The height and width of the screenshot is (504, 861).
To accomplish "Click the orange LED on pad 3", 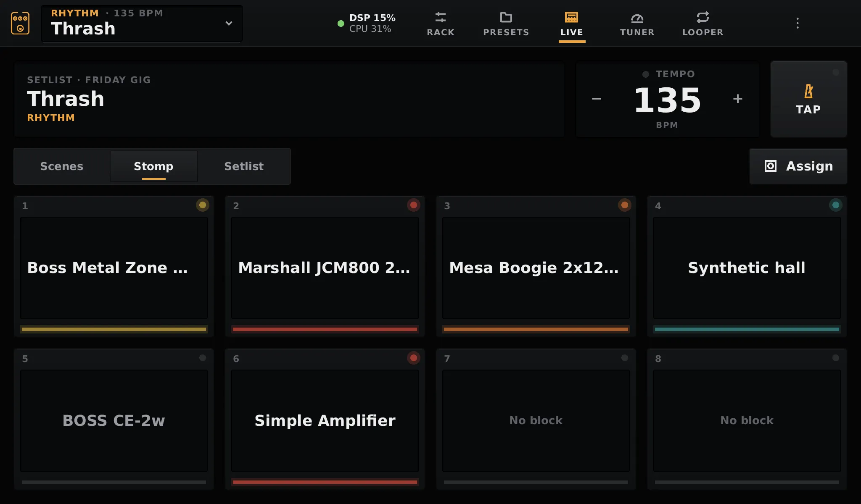I will point(625,205).
